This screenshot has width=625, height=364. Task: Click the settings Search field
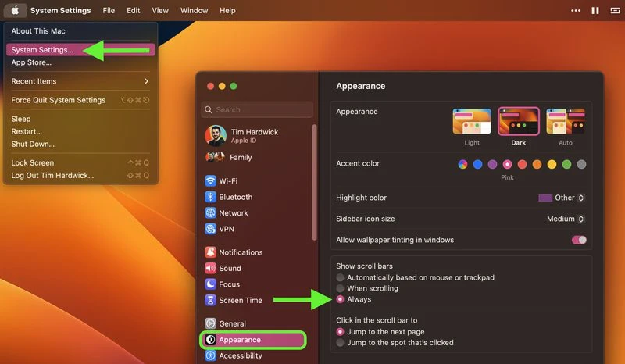(257, 109)
